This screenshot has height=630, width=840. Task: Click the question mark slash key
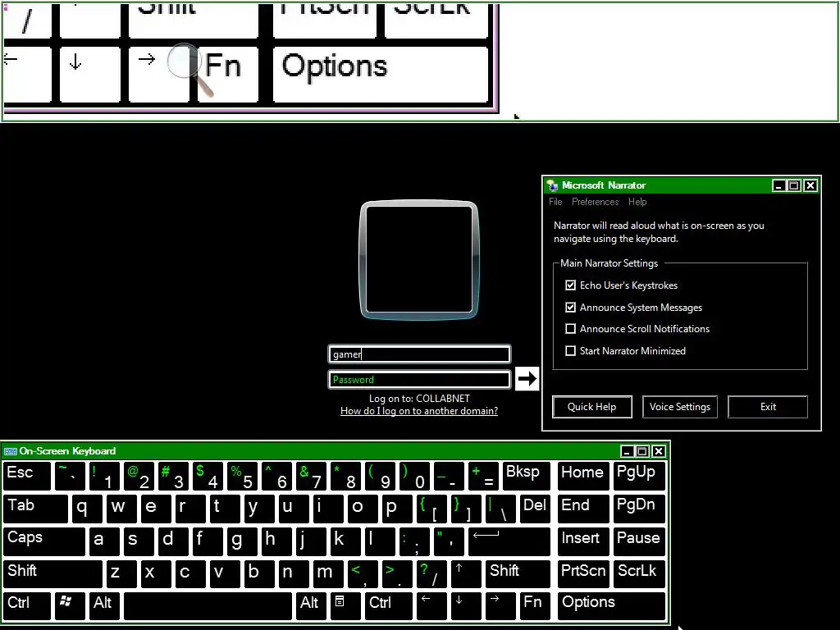click(x=431, y=573)
